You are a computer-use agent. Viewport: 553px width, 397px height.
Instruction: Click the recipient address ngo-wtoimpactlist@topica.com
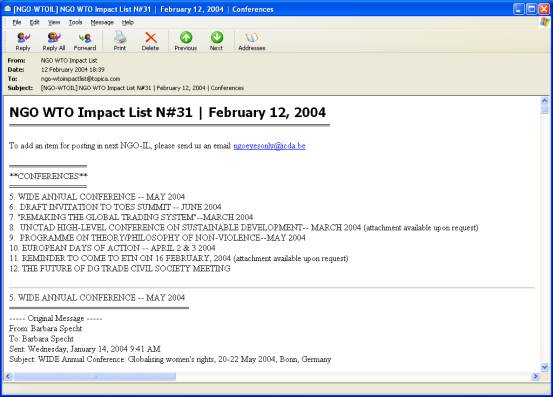point(80,79)
